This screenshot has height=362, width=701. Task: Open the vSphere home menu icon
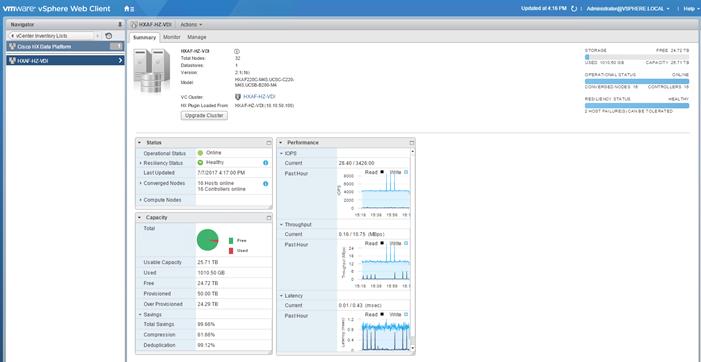tap(128, 9)
